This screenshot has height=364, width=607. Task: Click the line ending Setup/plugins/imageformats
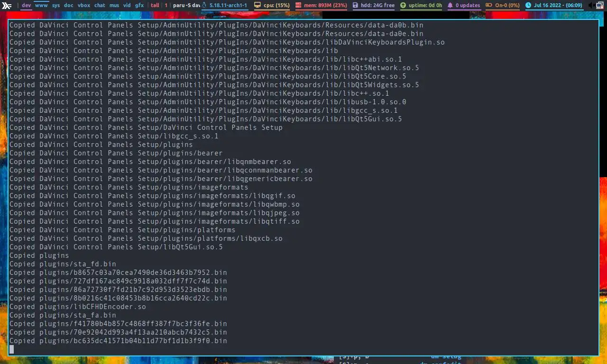[129, 187]
